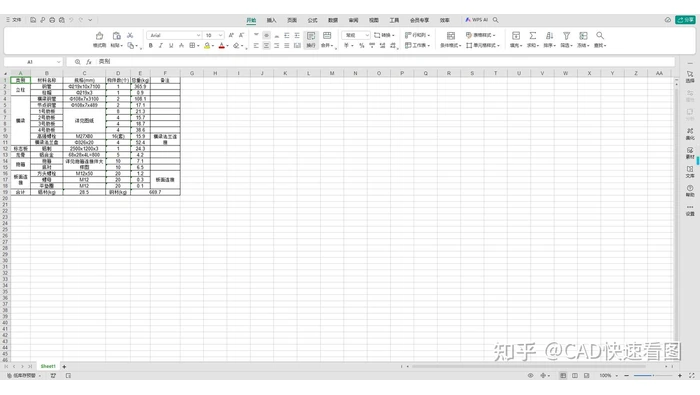The width and height of the screenshot is (700, 395).
Task: Click the eraser clear formatting icon
Action: [236, 46]
